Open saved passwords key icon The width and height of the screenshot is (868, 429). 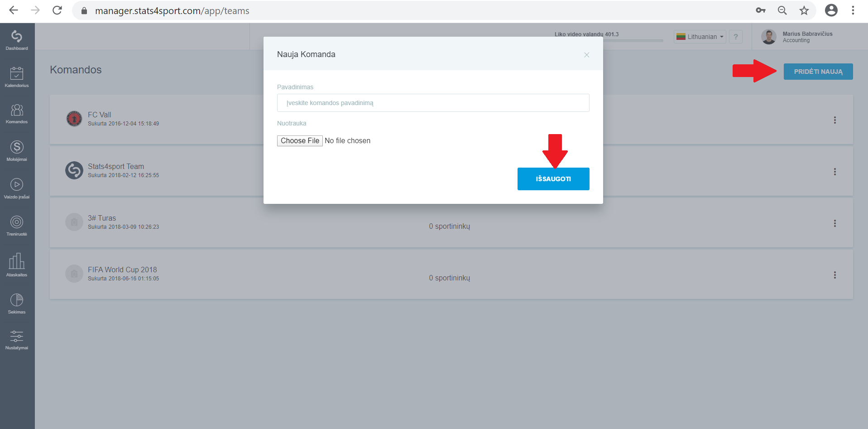pos(761,10)
